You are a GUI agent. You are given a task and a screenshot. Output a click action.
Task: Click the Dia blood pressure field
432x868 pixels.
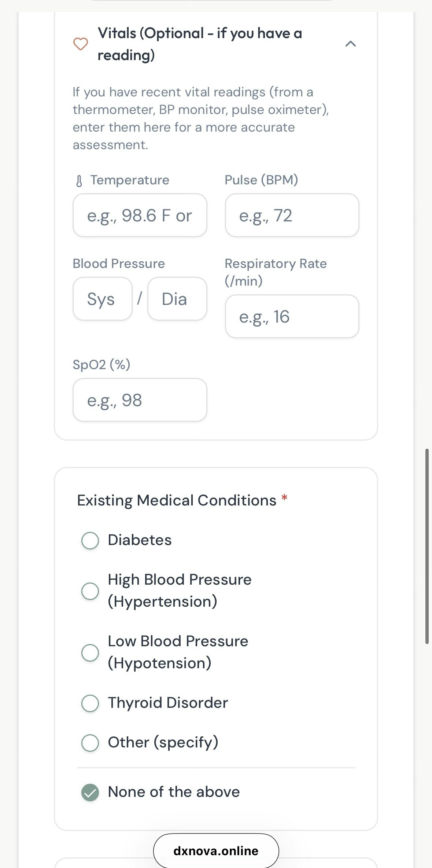[x=177, y=299]
